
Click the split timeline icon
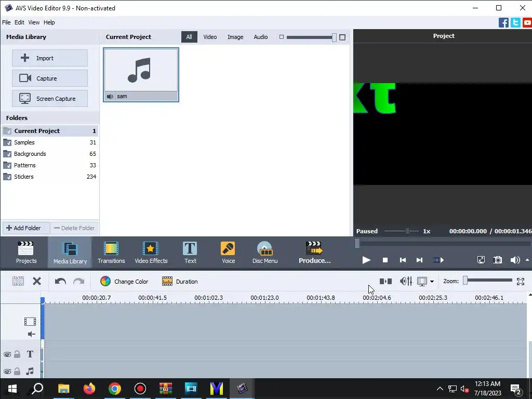point(18,281)
